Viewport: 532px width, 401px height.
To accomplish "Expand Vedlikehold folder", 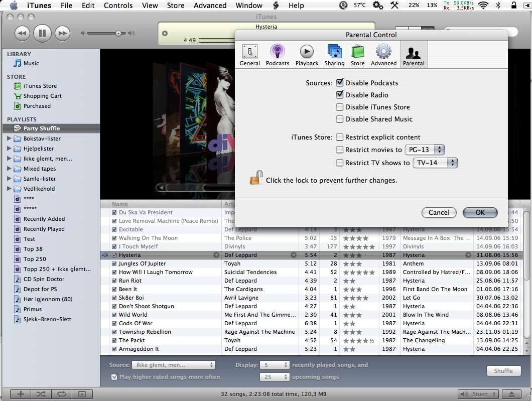I will (9, 188).
